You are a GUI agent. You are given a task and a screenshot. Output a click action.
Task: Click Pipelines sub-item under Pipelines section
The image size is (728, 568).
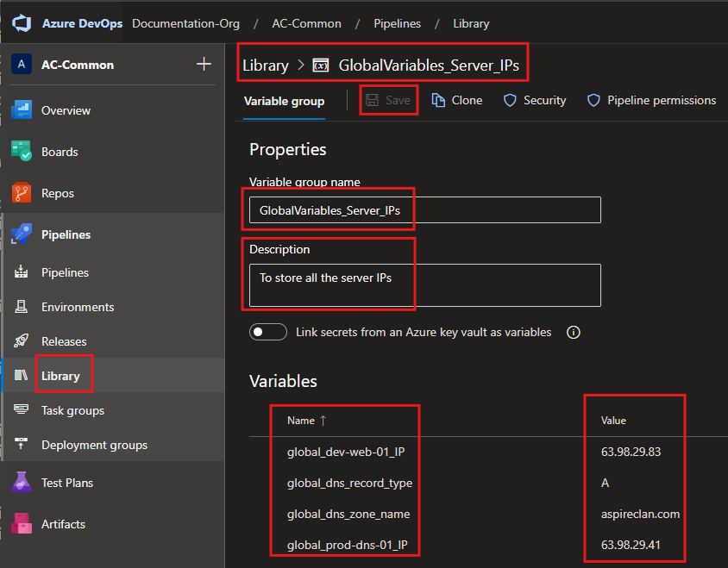pyautogui.click(x=65, y=273)
